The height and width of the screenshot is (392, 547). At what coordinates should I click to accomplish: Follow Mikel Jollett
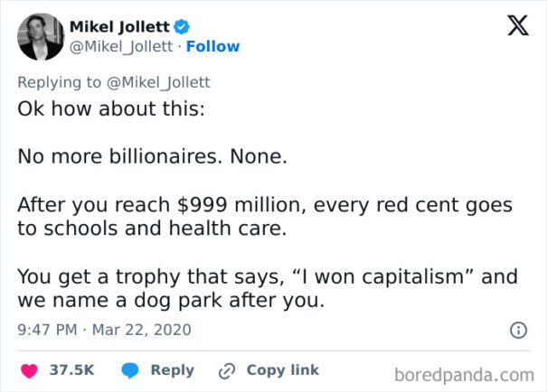click(x=212, y=46)
